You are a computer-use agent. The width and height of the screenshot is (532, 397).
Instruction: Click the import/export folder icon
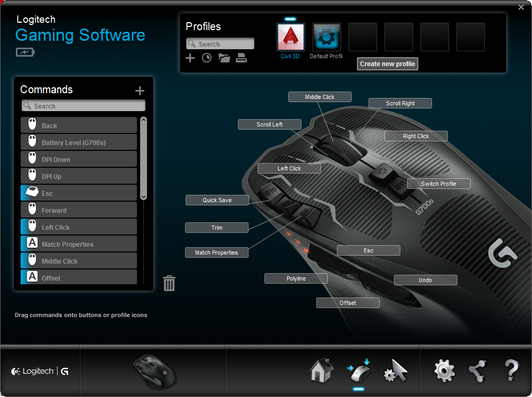point(224,58)
